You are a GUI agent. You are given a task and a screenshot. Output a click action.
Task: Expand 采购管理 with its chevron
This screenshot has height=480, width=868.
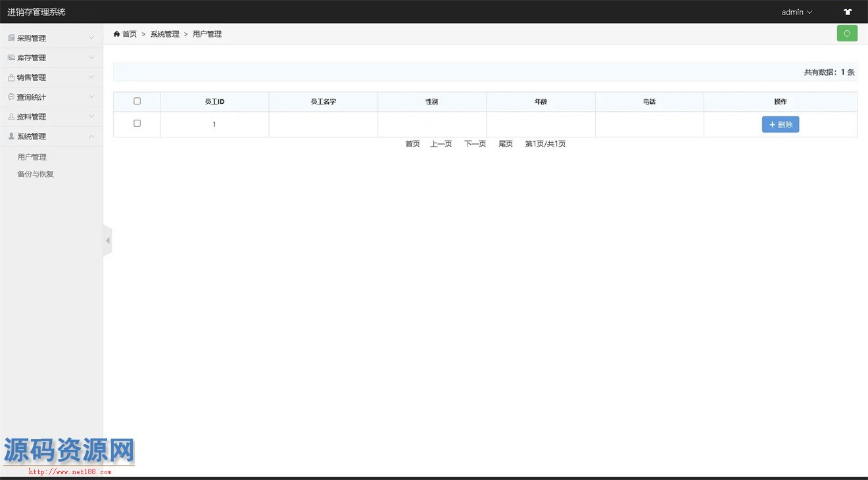[91, 38]
